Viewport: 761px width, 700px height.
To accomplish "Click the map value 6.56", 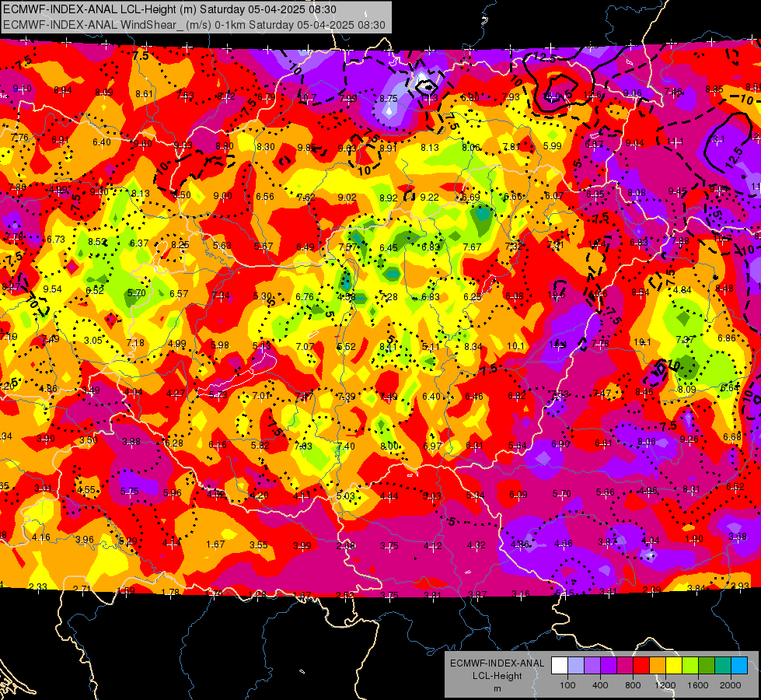I will pyautogui.click(x=265, y=196).
